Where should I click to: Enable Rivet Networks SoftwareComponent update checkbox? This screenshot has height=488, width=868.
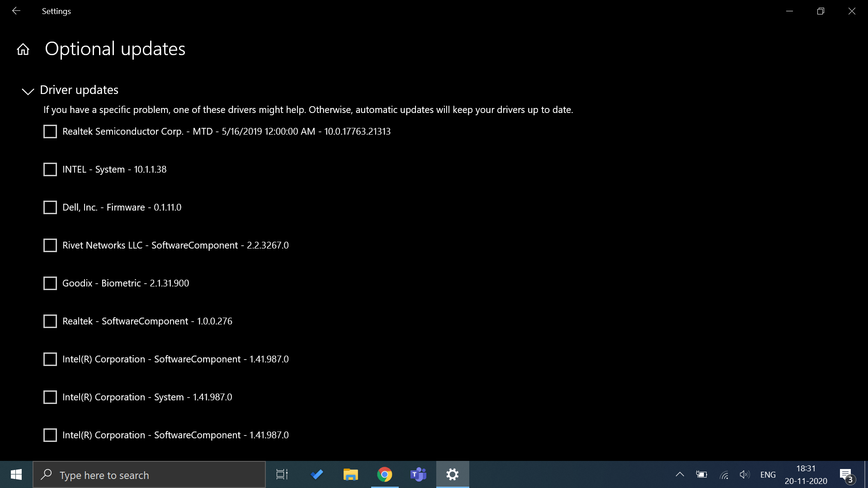(x=50, y=245)
